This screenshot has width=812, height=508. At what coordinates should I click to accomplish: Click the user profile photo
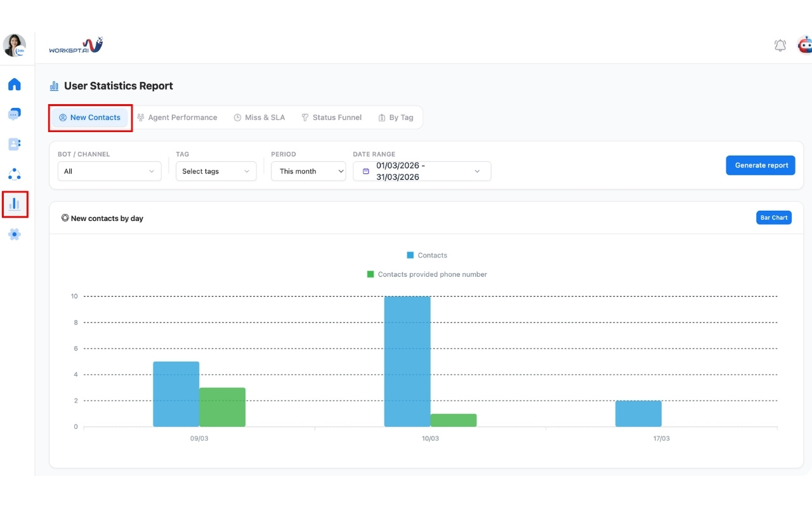pyautogui.click(x=14, y=46)
